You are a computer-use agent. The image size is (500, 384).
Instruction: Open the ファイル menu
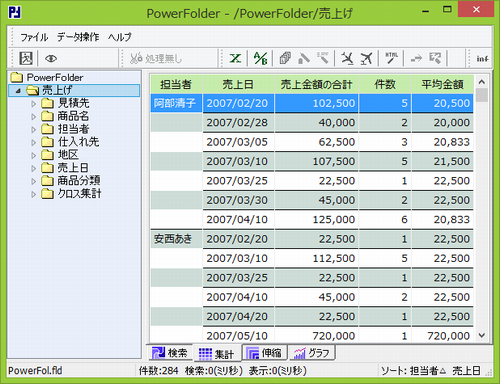(34, 37)
